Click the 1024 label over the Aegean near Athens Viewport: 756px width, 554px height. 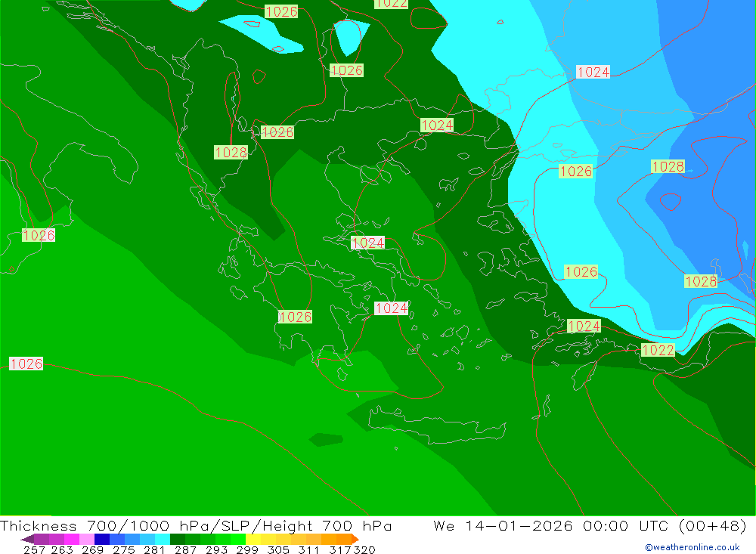pos(392,308)
